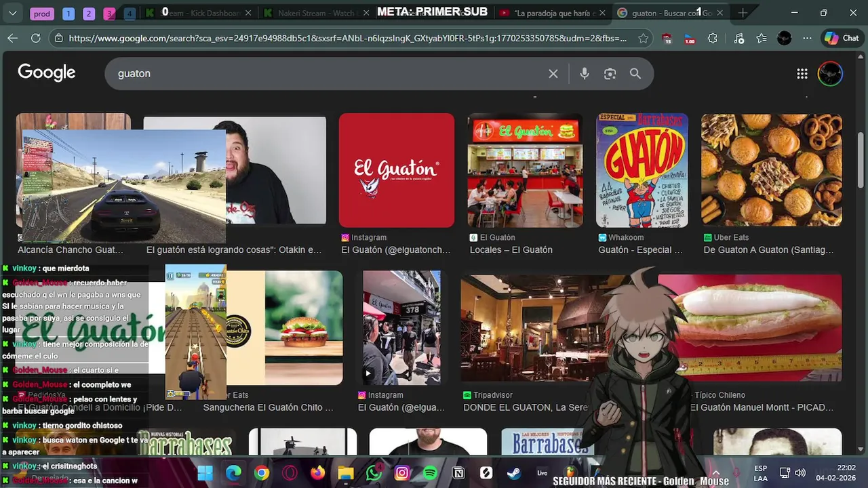Clear the search query with the X icon
The height and width of the screenshot is (488, 868).
553,73
